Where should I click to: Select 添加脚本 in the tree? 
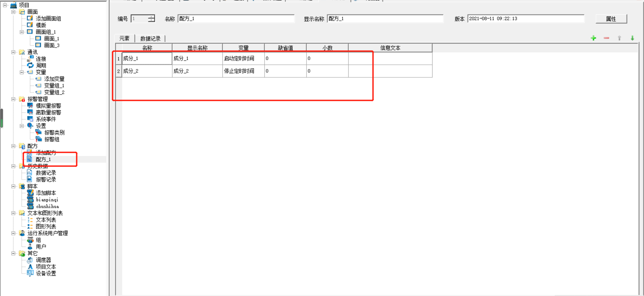[46, 193]
